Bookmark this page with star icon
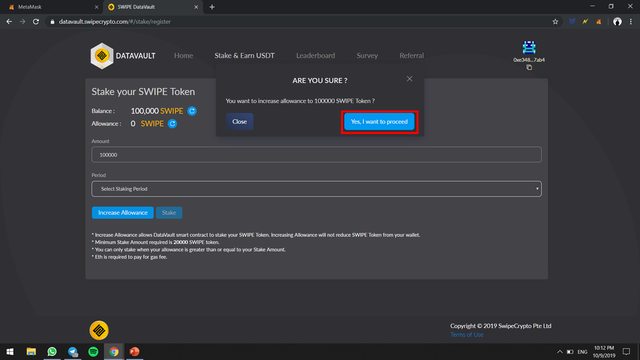Viewport: 640px width, 360px height. pyautogui.click(x=555, y=22)
